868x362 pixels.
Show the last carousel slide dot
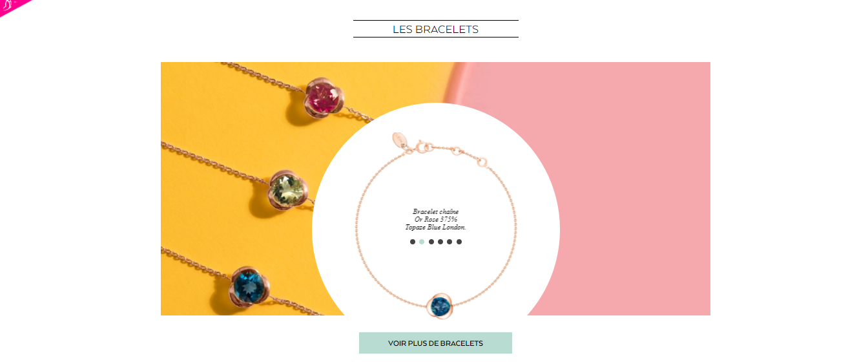[459, 242]
